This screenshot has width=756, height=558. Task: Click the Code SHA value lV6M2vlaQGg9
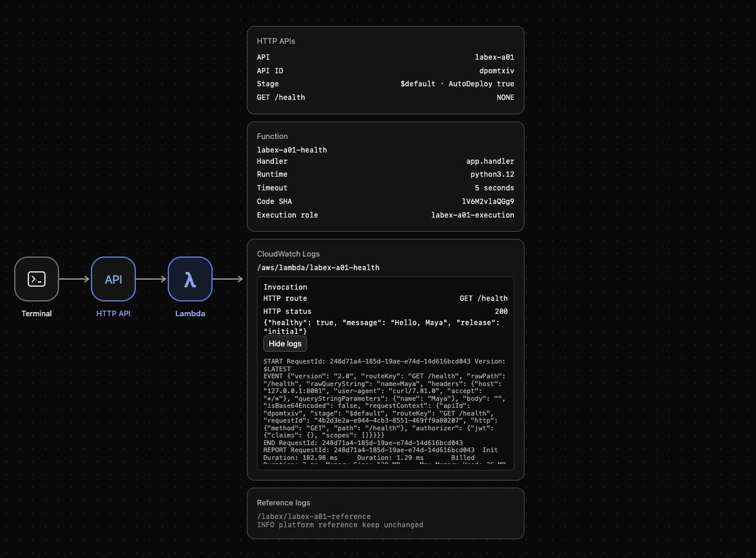(488, 202)
